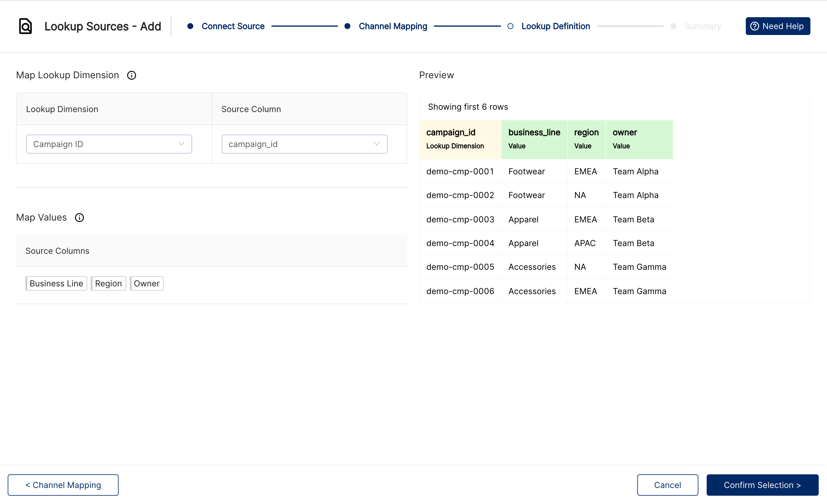Select the Owner source column tag
The height and width of the screenshot is (504, 827).
coord(147,283)
